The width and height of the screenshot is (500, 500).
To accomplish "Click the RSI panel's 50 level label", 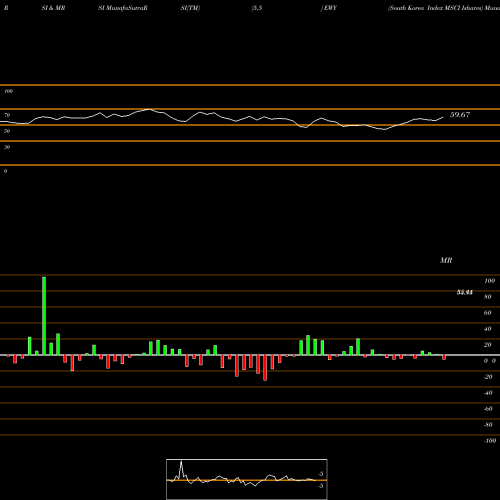I will (7, 131).
